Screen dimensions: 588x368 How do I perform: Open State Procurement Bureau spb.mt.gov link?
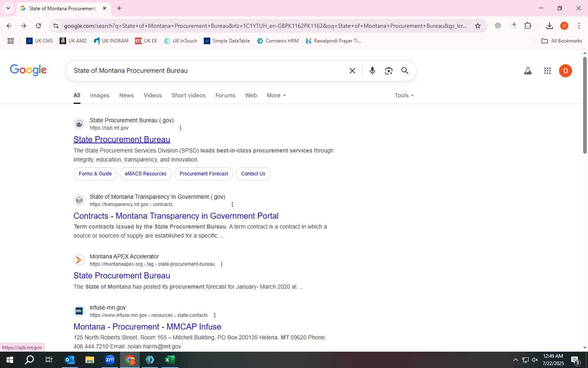tap(122, 139)
